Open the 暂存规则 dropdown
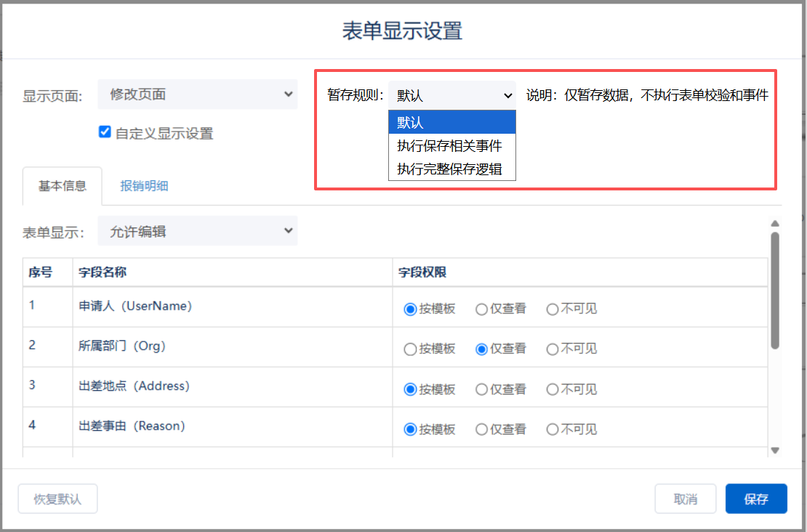 [x=452, y=95]
